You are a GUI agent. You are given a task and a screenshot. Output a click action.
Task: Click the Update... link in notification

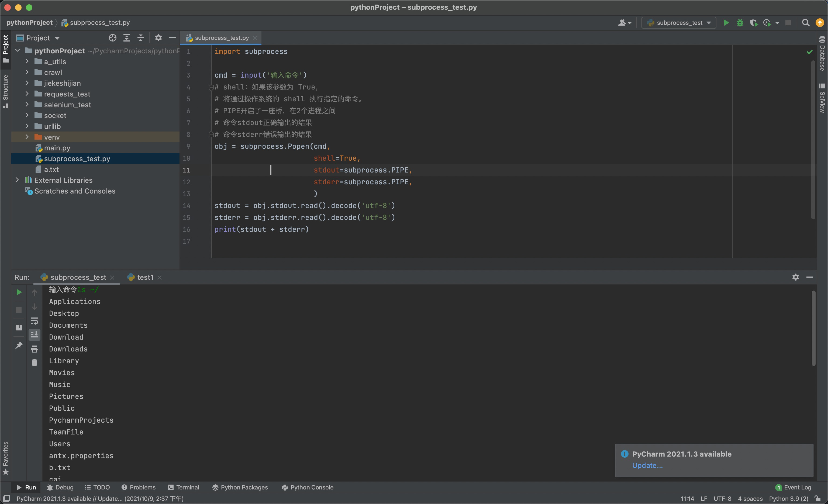pos(647,465)
